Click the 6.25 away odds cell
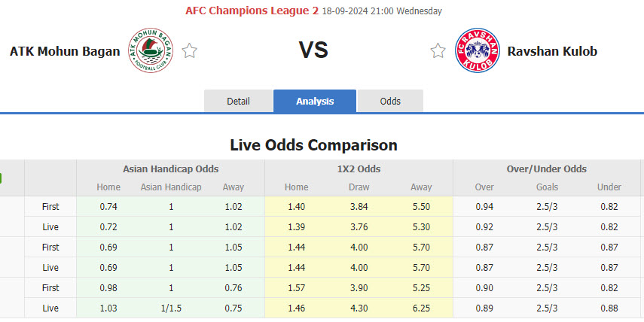Screen dimensions: 644x322 [x=421, y=307]
